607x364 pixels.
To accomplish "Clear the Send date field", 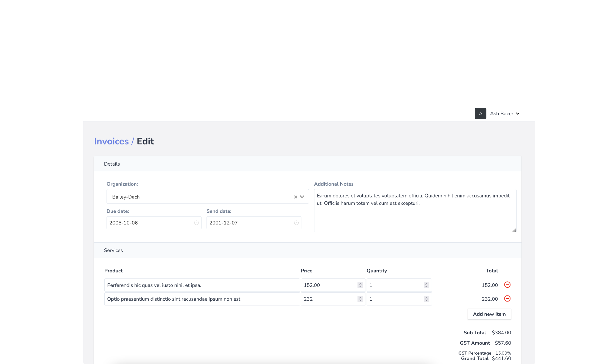I will (296, 223).
